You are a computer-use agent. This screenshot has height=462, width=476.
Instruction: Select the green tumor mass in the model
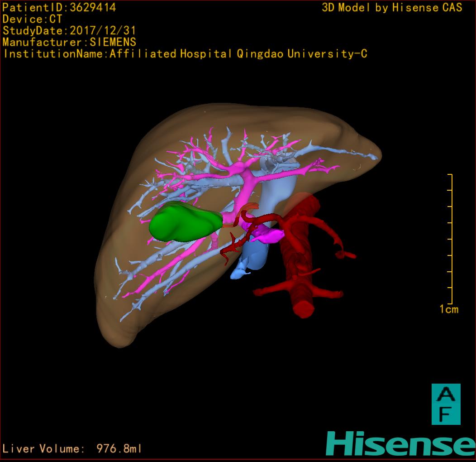click(186, 222)
